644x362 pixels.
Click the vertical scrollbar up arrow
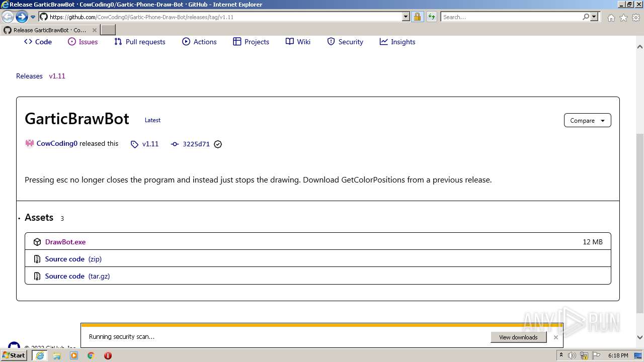[640, 47]
